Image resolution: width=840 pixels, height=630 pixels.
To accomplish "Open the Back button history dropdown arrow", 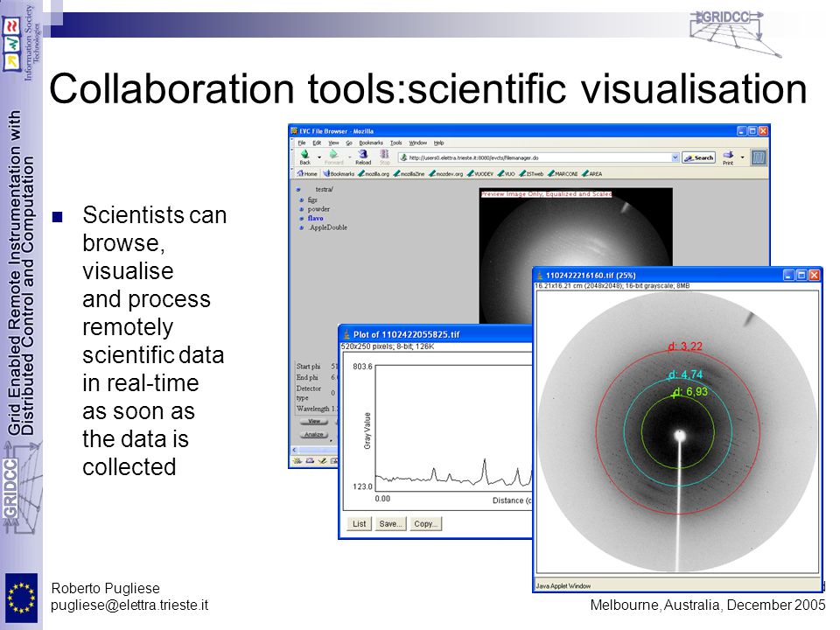I will click(x=319, y=157).
